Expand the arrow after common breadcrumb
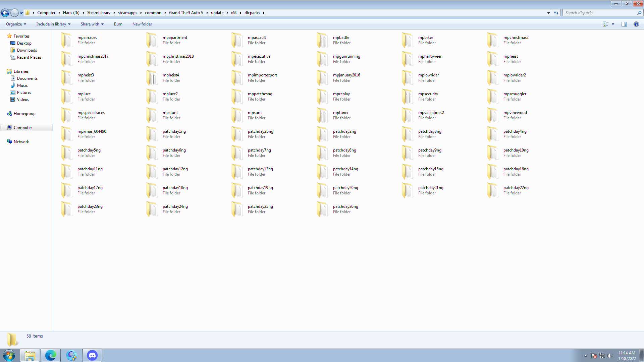644x362 pixels. click(165, 13)
